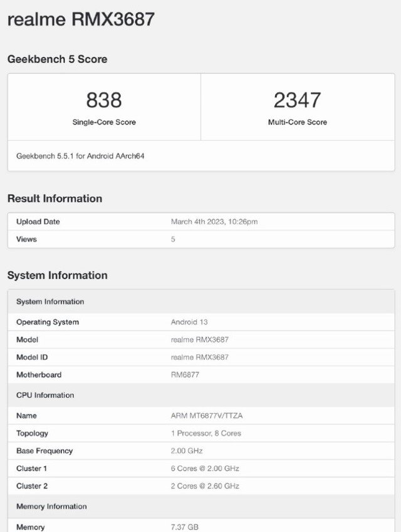Image resolution: width=401 pixels, height=532 pixels.
Task: Click the 'Result Information' heading
Action: click(x=55, y=198)
